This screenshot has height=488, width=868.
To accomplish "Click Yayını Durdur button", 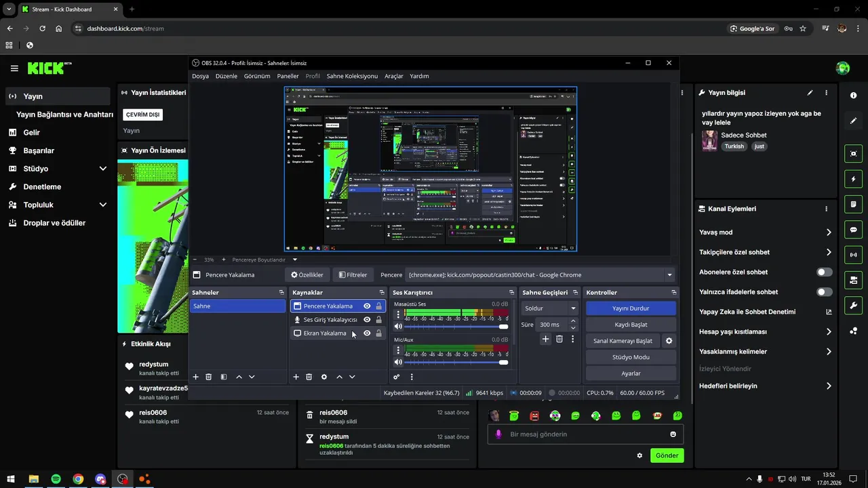I will (631, 308).
